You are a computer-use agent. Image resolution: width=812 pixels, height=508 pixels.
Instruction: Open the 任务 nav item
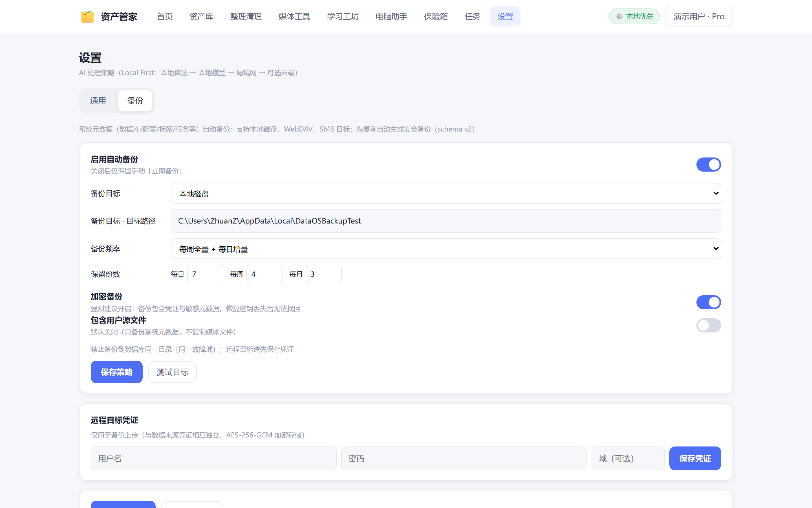[x=473, y=16]
